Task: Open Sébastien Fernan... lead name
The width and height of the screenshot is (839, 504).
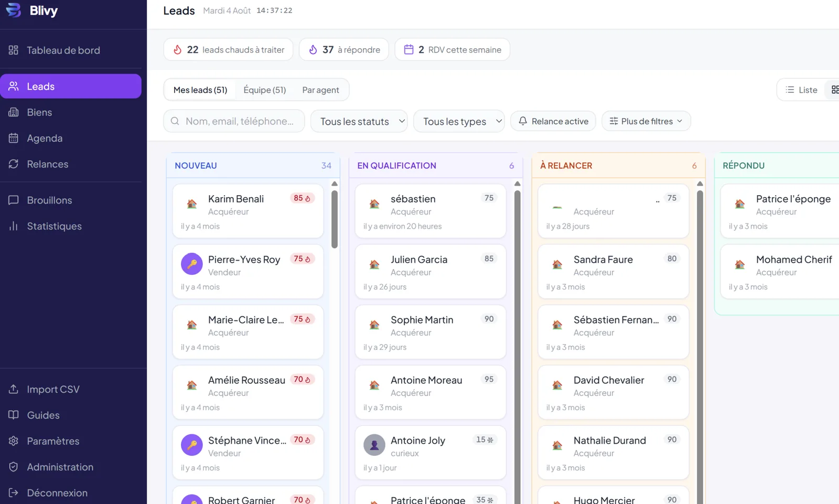Action: pyautogui.click(x=616, y=320)
